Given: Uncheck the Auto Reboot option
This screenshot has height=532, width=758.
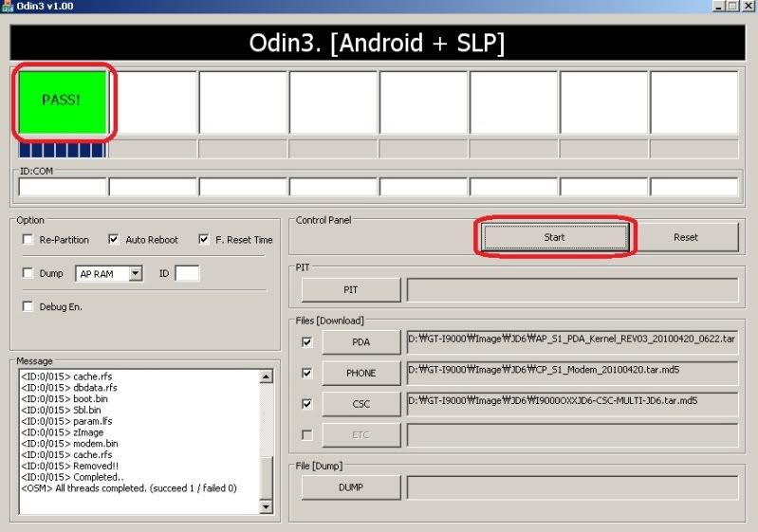Looking at the screenshot, I should tap(114, 239).
